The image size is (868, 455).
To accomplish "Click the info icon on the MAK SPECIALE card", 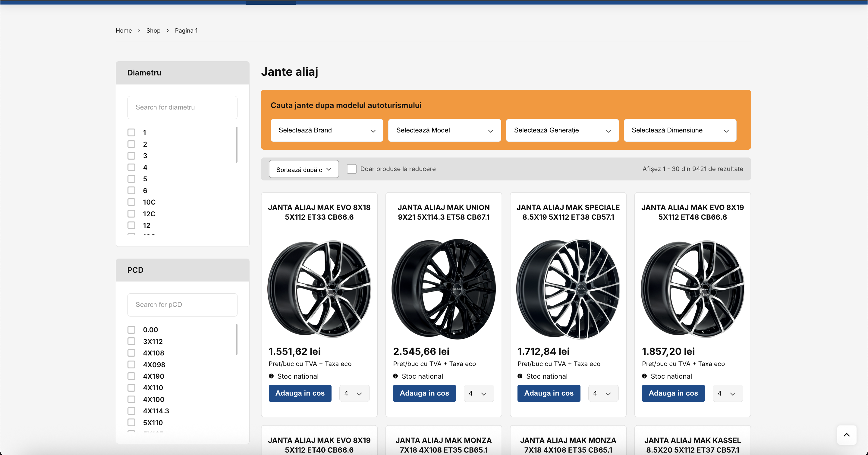I will click(520, 376).
